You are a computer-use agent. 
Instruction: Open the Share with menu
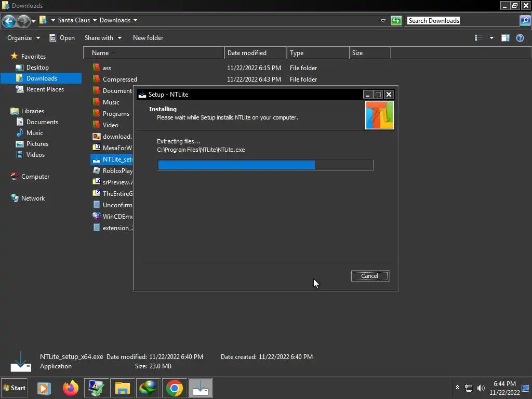tap(103, 38)
